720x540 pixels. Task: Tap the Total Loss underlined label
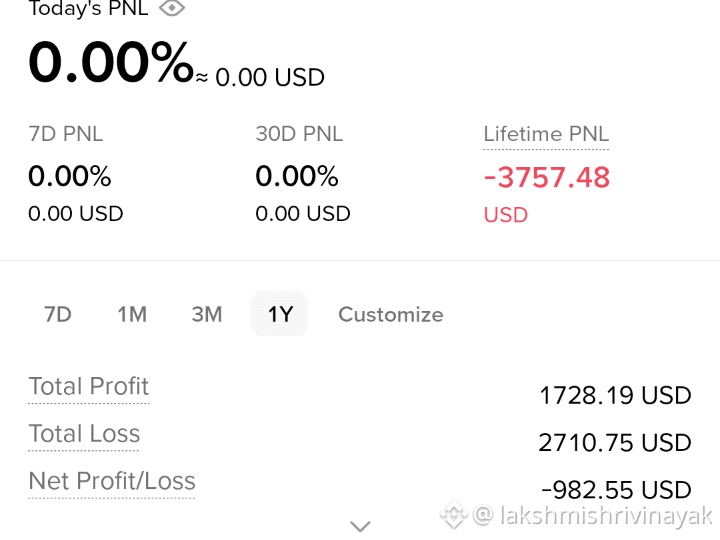pyautogui.click(x=84, y=434)
